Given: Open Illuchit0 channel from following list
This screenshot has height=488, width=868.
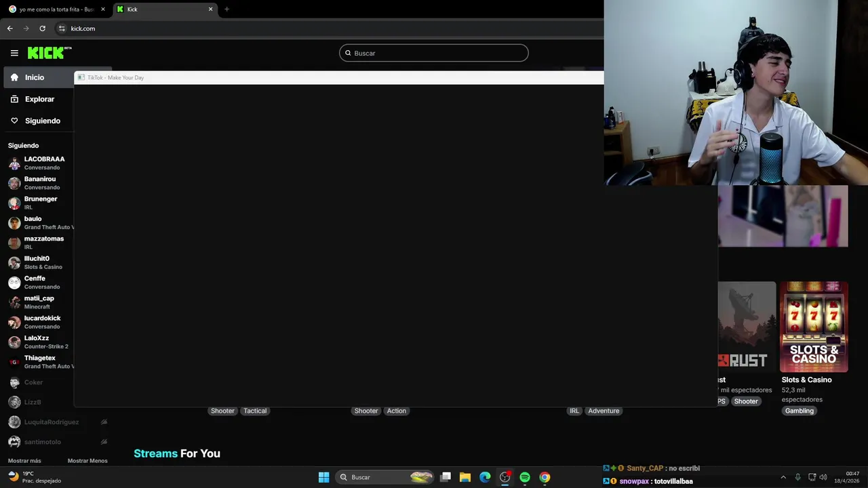Looking at the screenshot, I should pyautogui.click(x=41, y=262).
